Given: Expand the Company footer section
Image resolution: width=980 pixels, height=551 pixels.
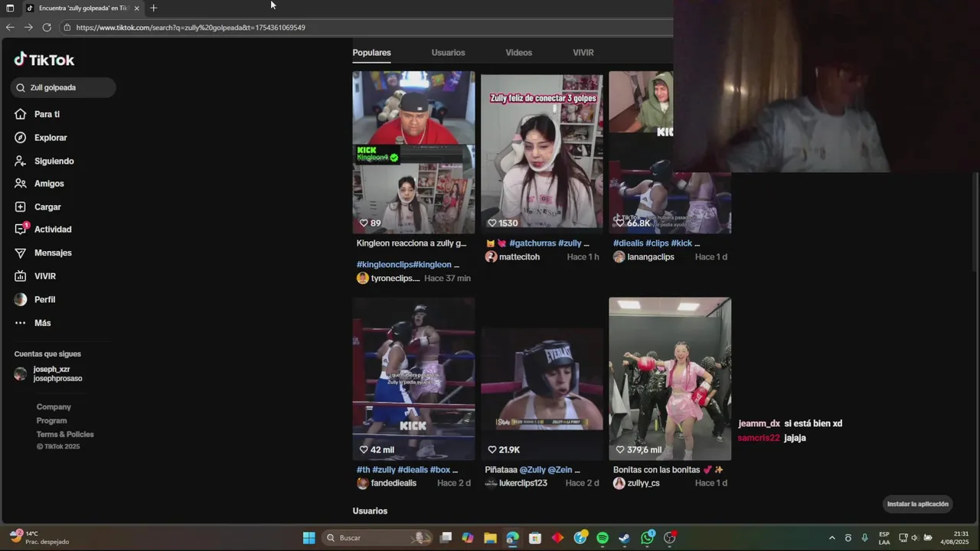Looking at the screenshot, I should [x=54, y=407].
